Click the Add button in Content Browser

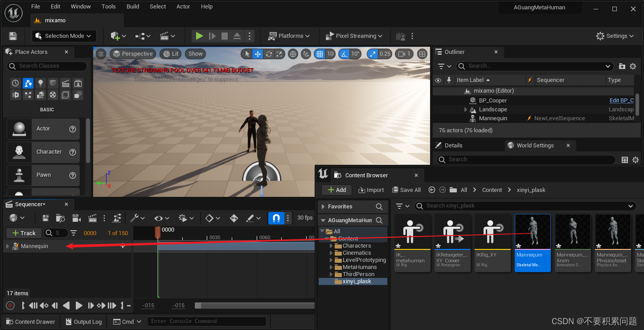[337, 190]
